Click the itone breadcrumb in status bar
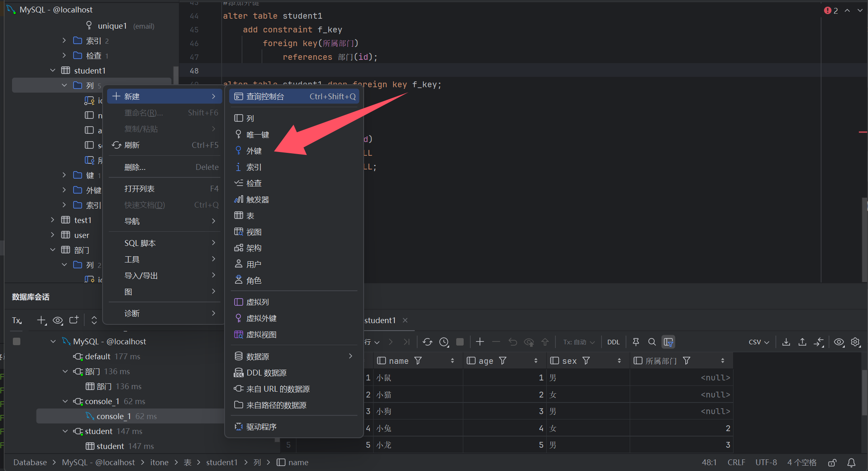The image size is (868, 471). pos(159,462)
